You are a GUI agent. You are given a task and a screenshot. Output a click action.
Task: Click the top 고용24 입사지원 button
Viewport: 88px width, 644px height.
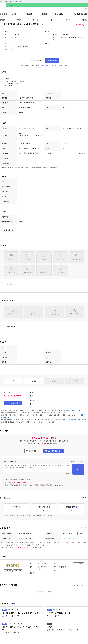click(x=52, y=60)
